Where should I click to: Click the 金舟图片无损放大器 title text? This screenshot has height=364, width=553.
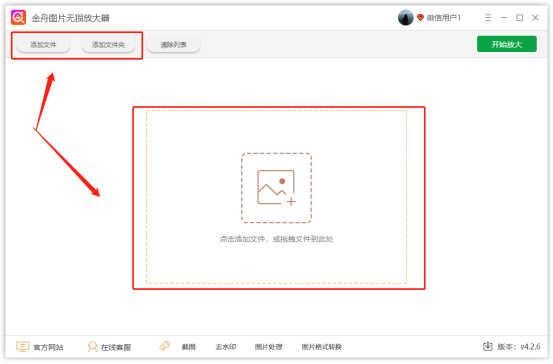point(71,18)
